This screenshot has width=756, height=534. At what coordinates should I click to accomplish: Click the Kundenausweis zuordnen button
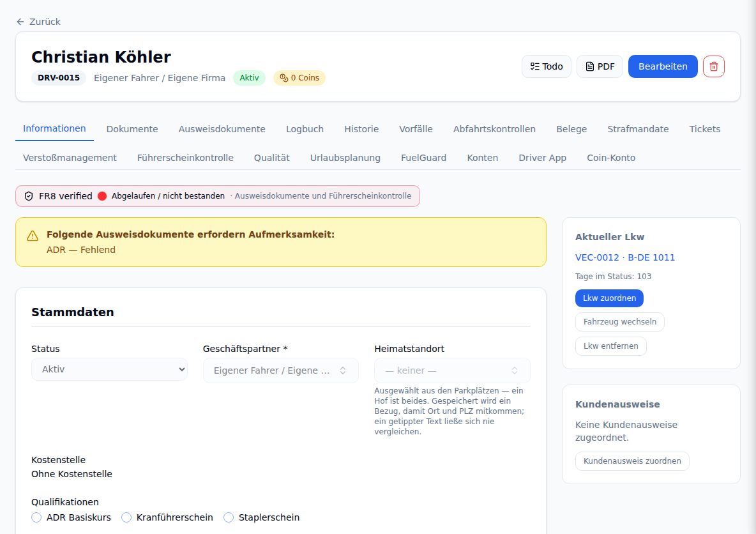click(632, 461)
